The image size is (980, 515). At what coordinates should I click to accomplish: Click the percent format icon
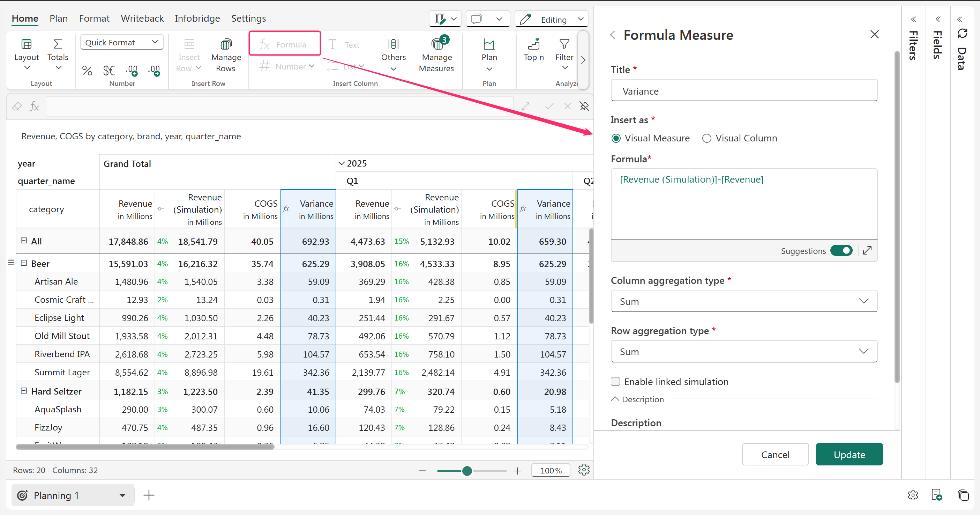pyautogui.click(x=87, y=71)
